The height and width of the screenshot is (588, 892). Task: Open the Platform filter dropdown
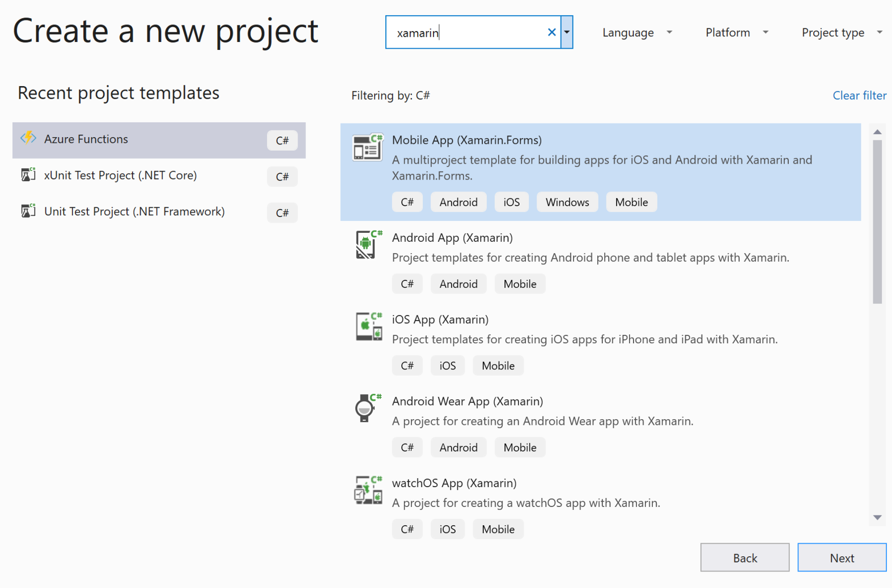pos(737,33)
